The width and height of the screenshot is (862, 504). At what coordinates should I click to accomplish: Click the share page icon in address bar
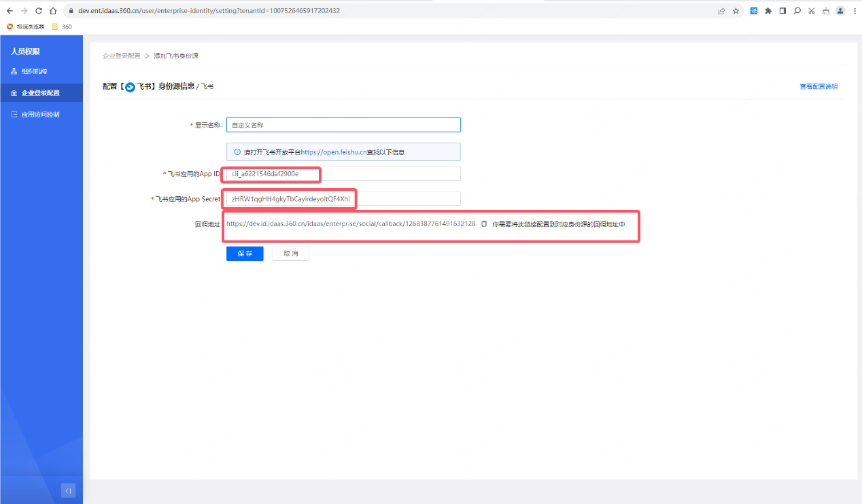coord(721,11)
